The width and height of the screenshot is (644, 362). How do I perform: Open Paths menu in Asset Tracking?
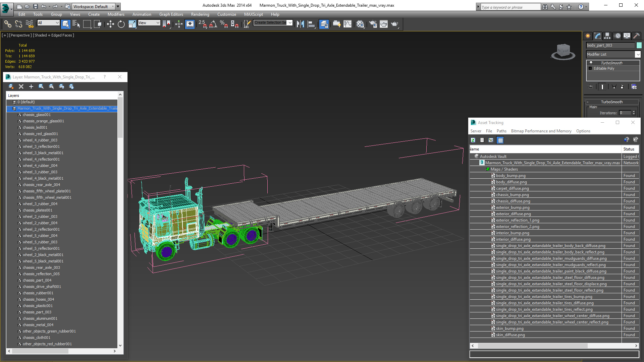(501, 131)
